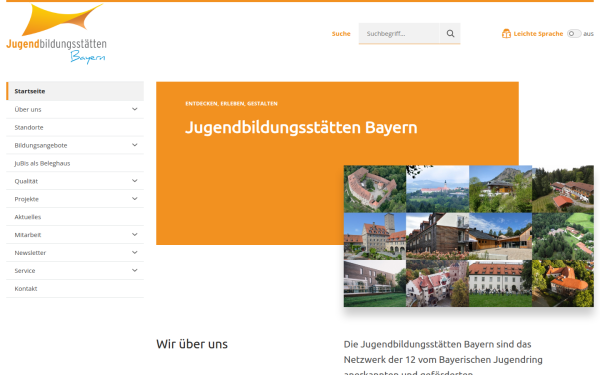Click the Leichte Sprache label
Screen dimensions: 600x375
click(538, 34)
